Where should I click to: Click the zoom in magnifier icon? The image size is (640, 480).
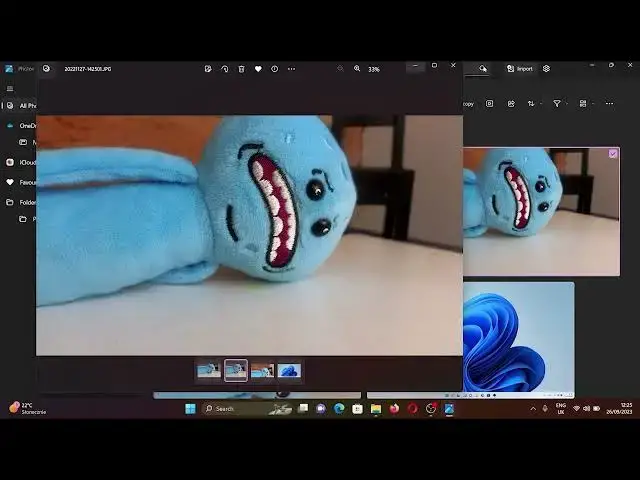pyautogui.click(x=357, y=69)
